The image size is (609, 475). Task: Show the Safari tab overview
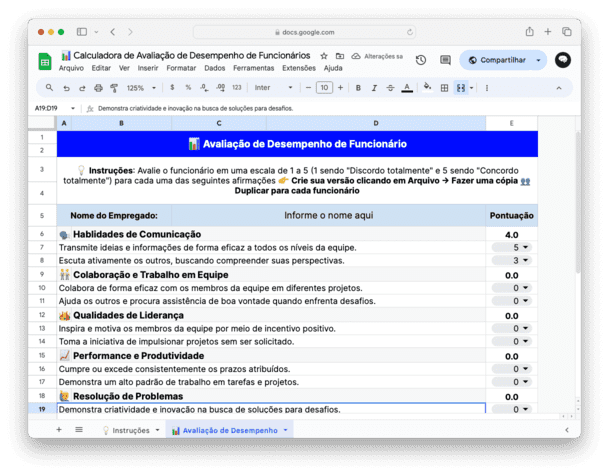pyautogui.click(x=567, y=32)
